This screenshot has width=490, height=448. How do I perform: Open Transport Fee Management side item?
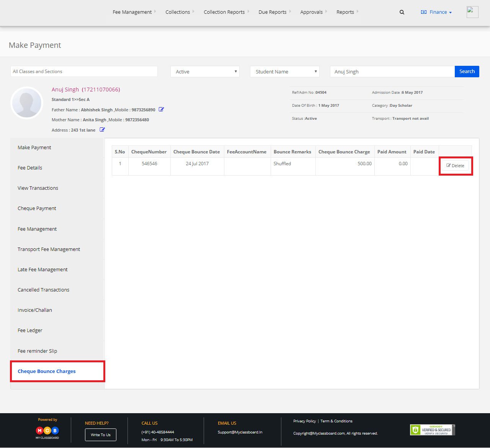57,249
